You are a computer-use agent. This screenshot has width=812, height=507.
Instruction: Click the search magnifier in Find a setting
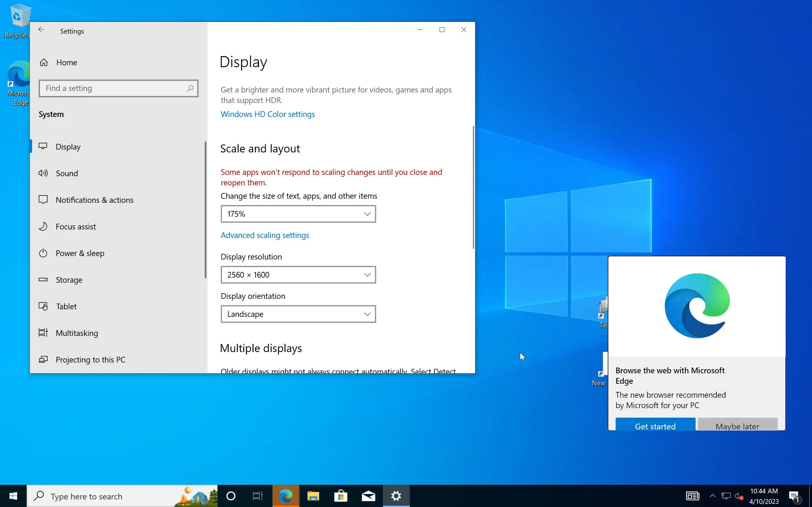tap(190, 88)
